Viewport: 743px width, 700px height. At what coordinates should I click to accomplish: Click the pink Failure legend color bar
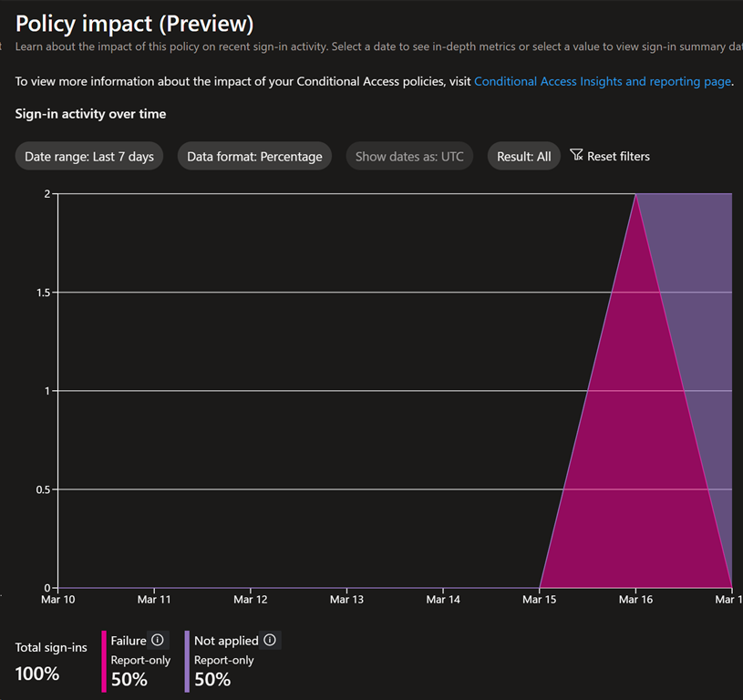(x=104, y=661)
